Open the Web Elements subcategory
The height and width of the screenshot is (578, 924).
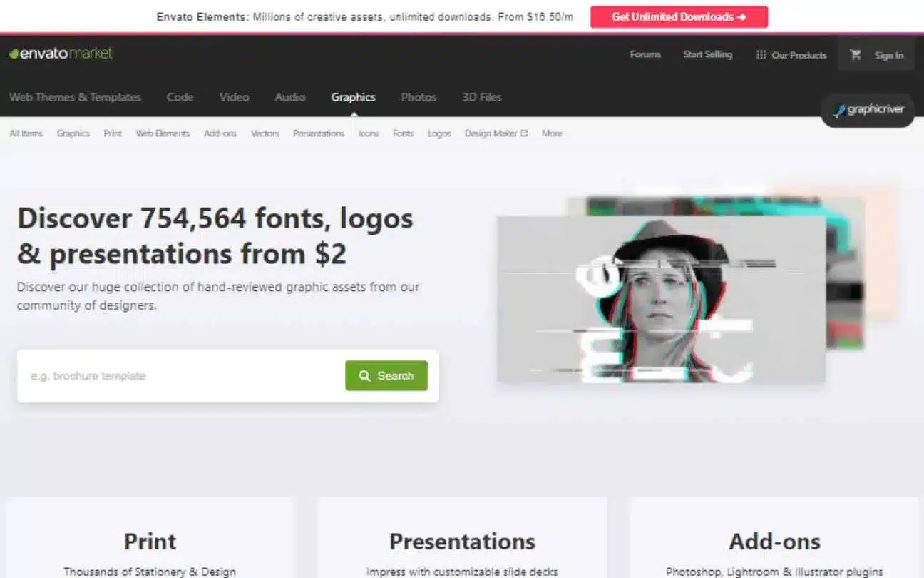(163, 133)
